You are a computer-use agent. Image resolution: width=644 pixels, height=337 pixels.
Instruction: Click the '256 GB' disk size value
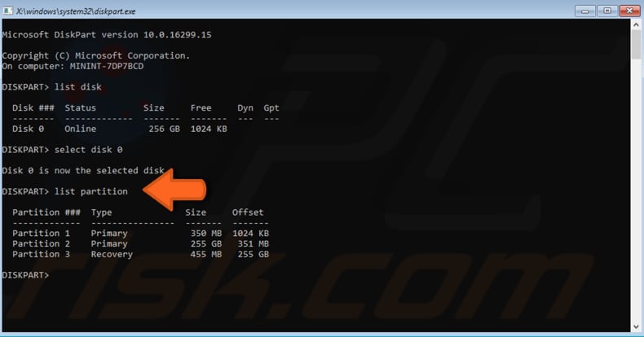point(165,129)
